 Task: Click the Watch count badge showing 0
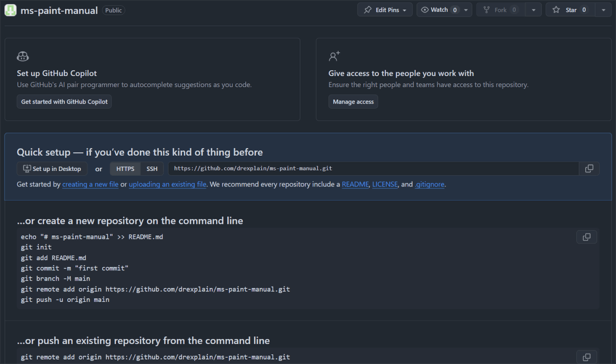tap(455, 10)
